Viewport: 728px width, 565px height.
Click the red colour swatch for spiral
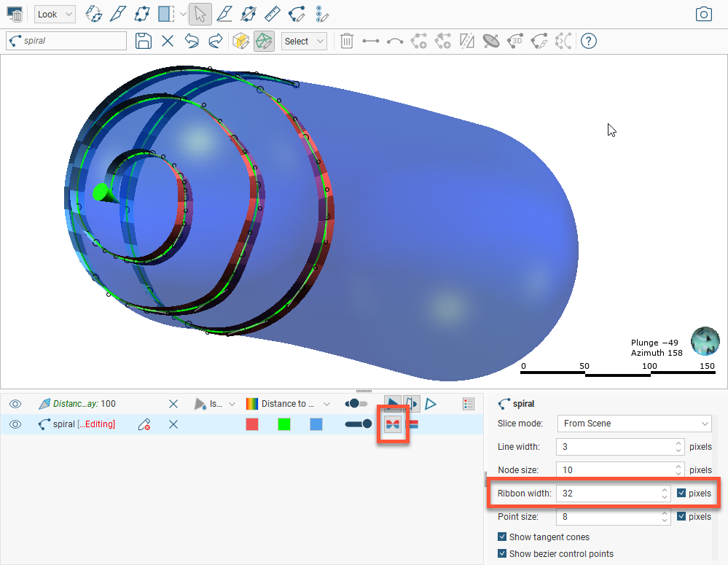coord(252,424)
